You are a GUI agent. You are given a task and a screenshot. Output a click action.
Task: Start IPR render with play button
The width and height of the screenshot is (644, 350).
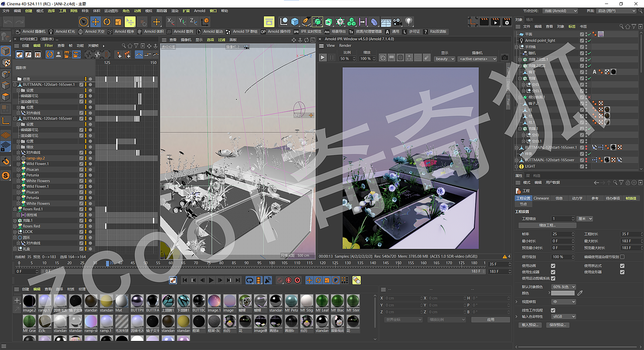click(323, 58)
